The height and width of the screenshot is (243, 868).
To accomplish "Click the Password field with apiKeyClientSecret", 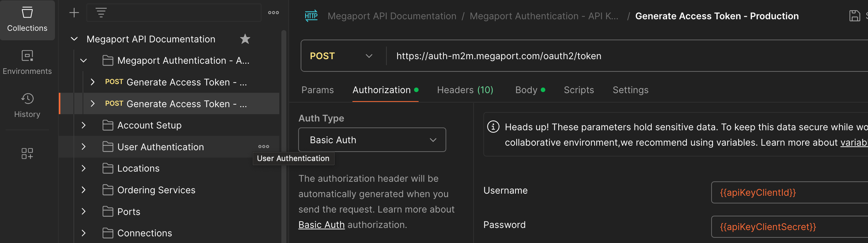I will 790,227.
